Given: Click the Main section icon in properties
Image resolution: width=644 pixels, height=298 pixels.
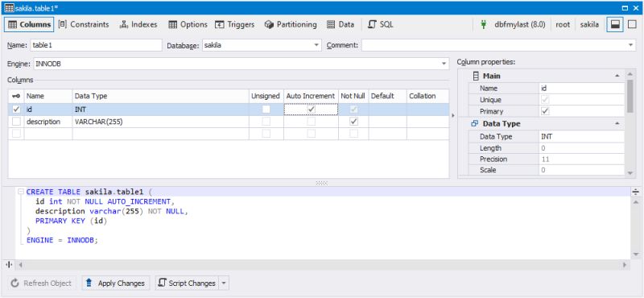Looking at the screenshot, I should (x=476, y=76).
